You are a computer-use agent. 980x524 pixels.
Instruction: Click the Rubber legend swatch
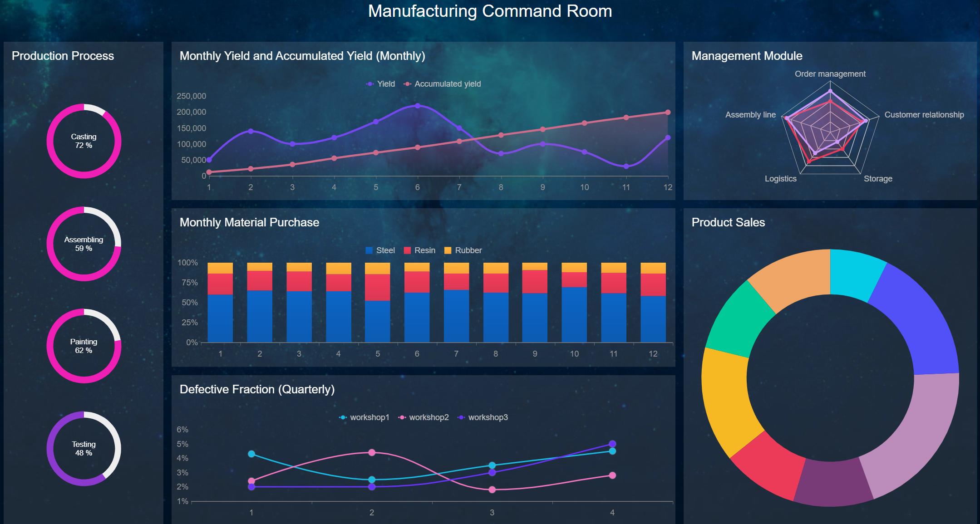[448, 250]
